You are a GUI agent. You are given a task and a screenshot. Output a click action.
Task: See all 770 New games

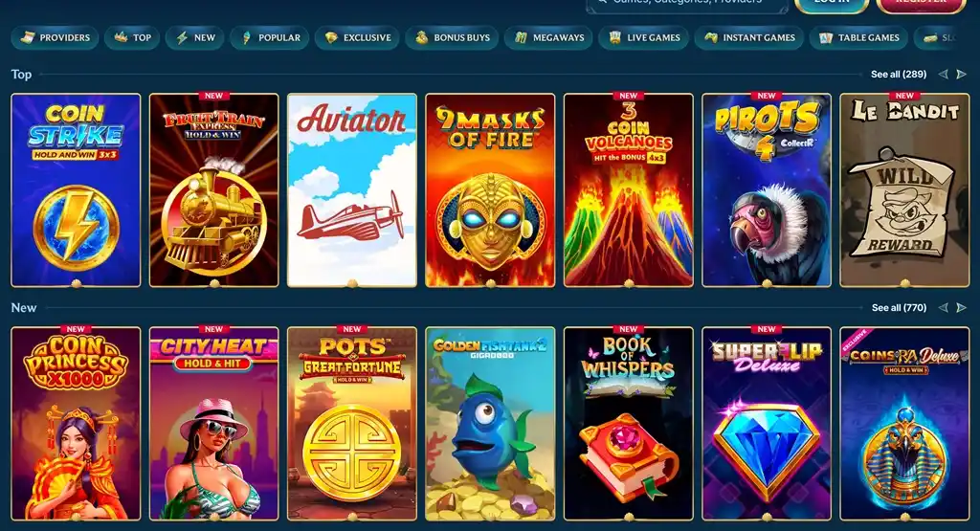pyautogui.click(x=899, y=307)
